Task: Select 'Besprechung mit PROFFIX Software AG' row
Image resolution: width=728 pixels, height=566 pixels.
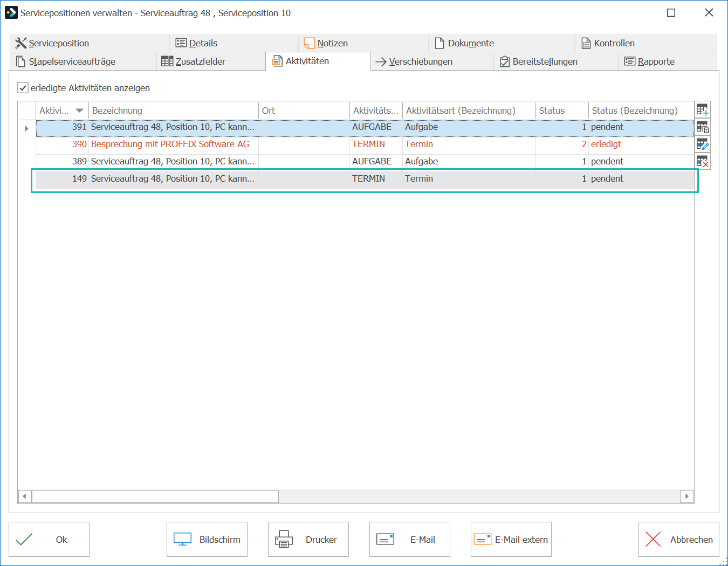Action: pyautogui.click(x=365, y=144)
